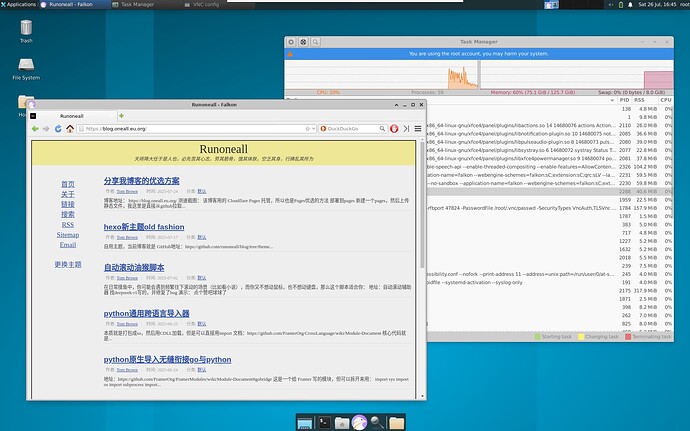Screen dimensions: 690x431
Task: Click the Falkon scrollbar down arrow
Action: pyautogui.click(x=422, y=396)
